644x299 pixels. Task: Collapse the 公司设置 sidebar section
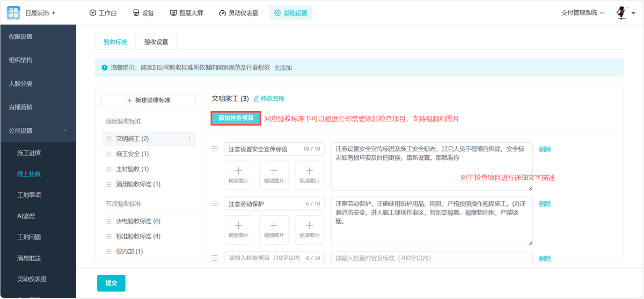pos(65,131)
